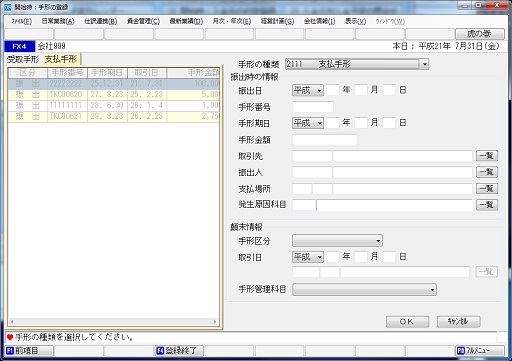Click the 取引先 code field

tap(312, 156)
